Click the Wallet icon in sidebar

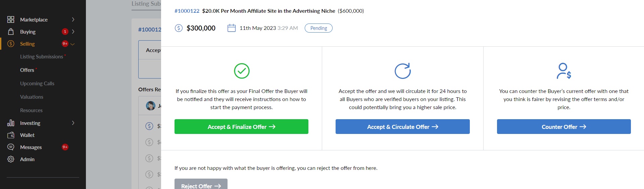pyautogui.click(x=11, y=135)
